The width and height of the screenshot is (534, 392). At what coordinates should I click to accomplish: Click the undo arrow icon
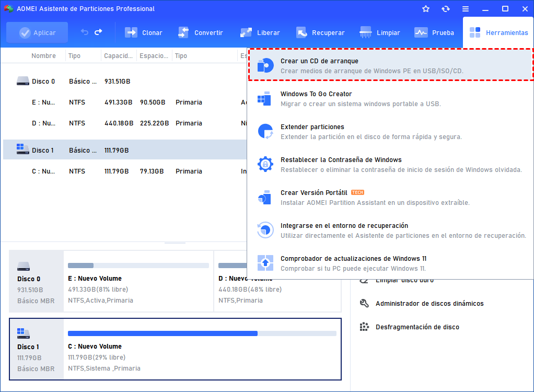(x=85, y=32)
